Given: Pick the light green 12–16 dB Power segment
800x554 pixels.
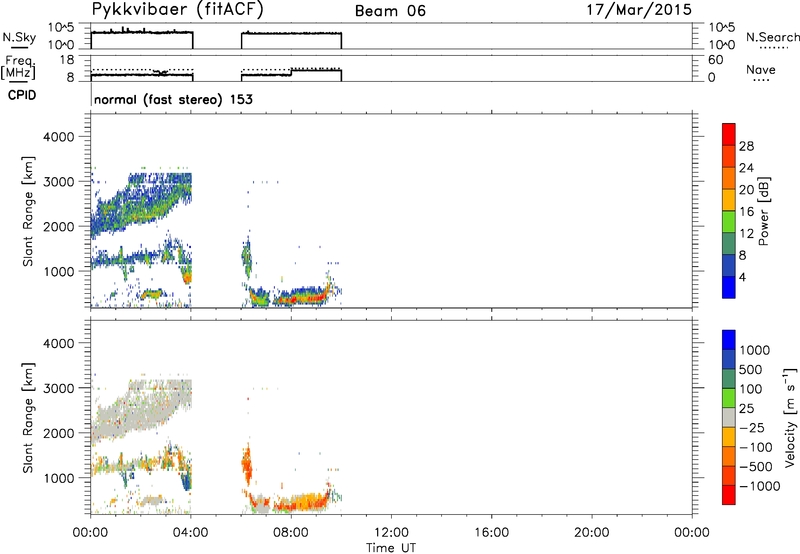Looking at the screenshot, I should click(729, 222).
